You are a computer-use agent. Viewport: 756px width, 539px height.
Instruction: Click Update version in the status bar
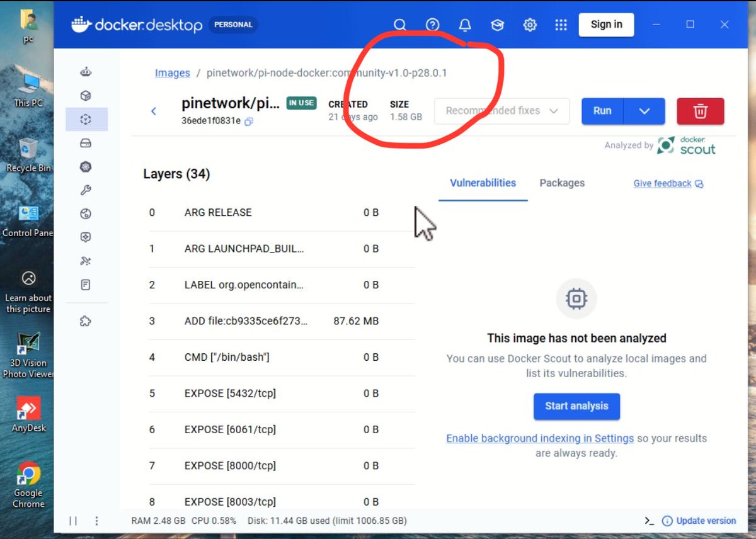699,521
